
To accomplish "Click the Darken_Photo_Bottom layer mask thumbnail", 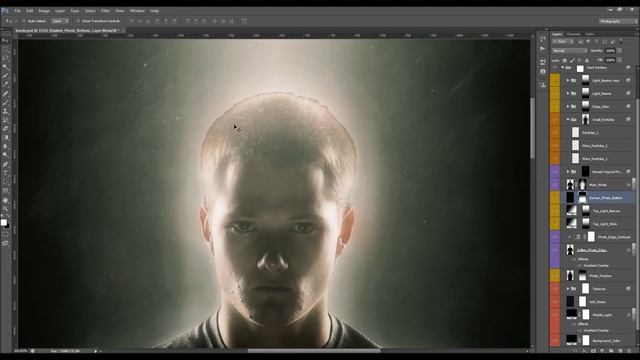I will click(582, 198).
